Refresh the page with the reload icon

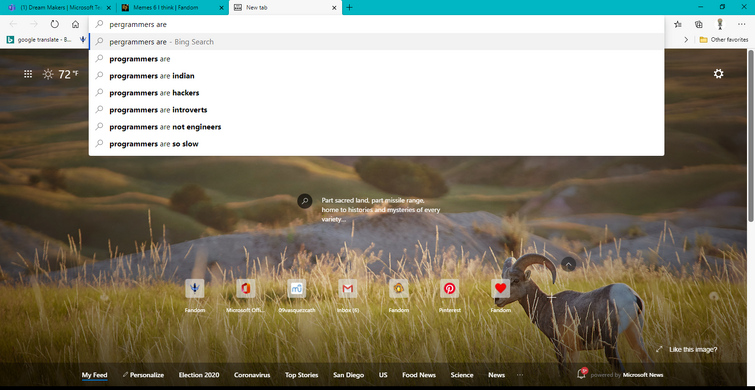(54, 24)
